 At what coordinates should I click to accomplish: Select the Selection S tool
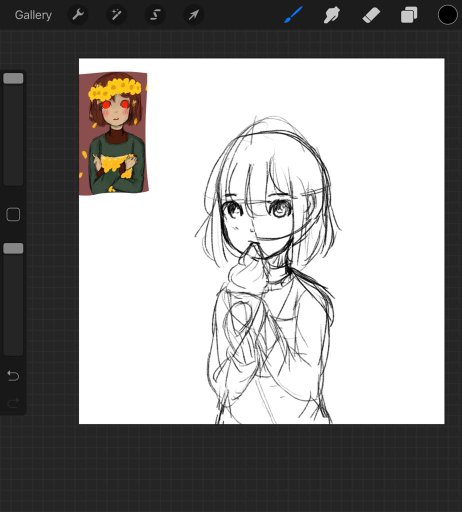(155, 15)
